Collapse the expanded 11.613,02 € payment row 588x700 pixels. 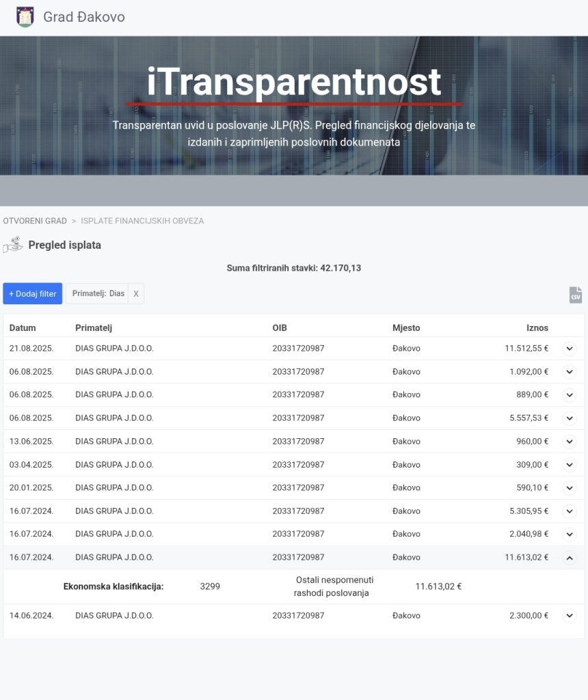click(570, 558)
